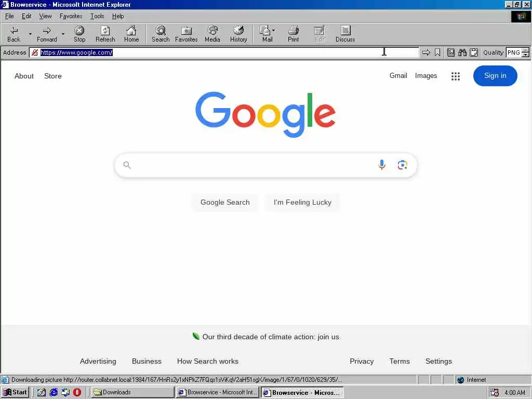Open the How Search works link
This screenshot has width=532, height=399.
coord(208,362)
